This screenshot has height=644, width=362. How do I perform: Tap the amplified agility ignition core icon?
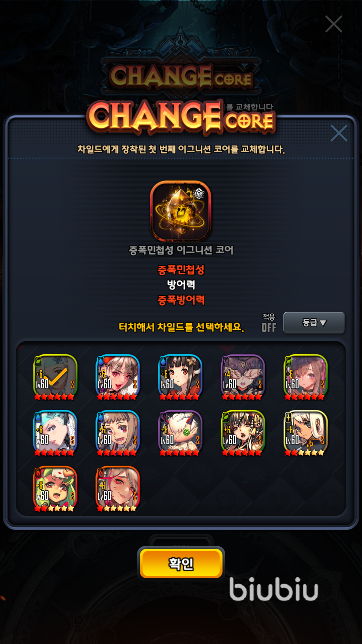[x=181, y=211]
